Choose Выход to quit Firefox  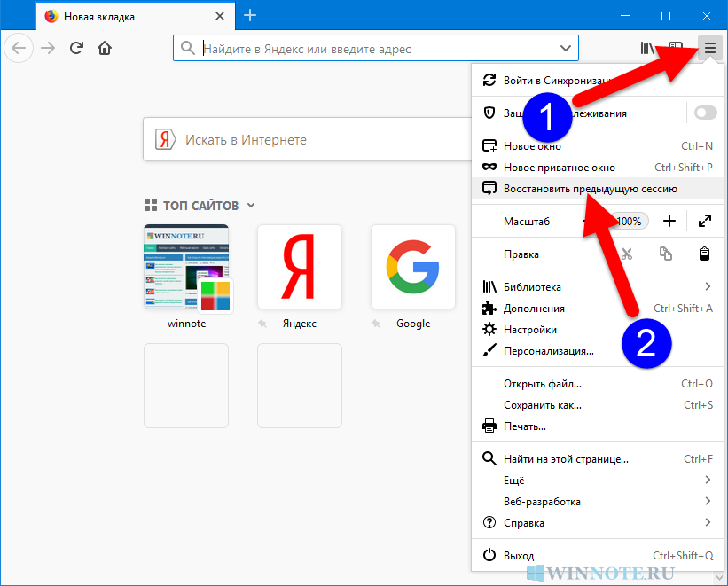tap(598, 555)
